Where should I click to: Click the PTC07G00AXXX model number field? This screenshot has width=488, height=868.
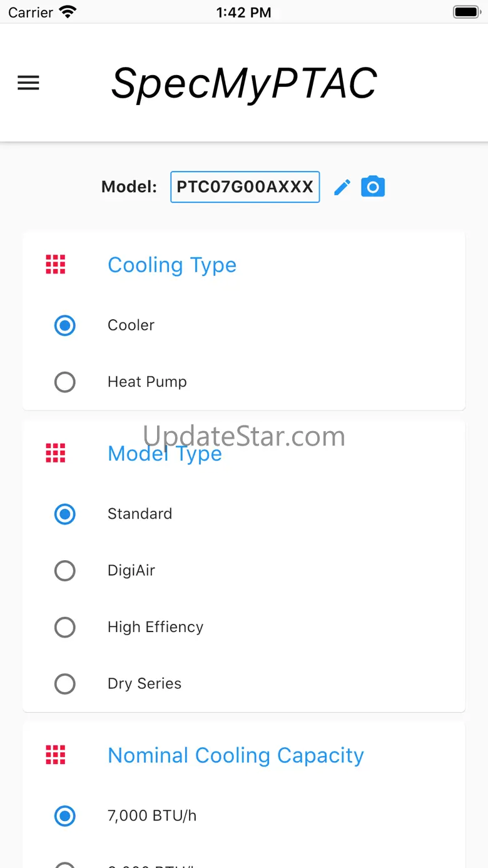coord(245,186)
